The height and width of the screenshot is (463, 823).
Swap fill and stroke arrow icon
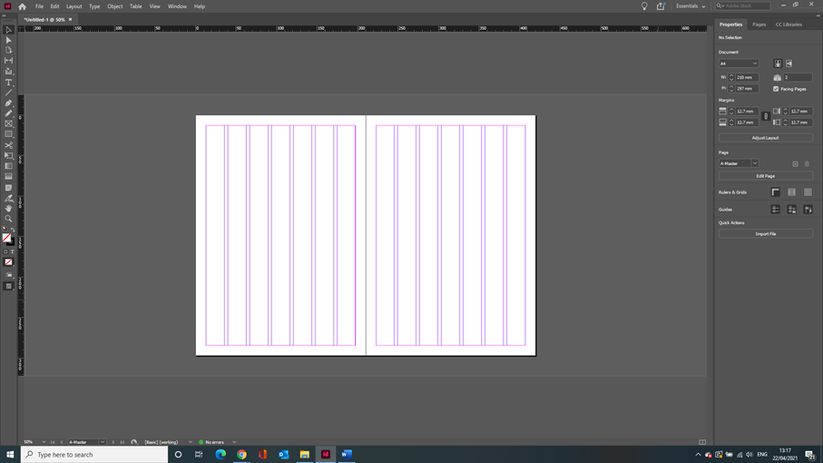tap(13, 230)
